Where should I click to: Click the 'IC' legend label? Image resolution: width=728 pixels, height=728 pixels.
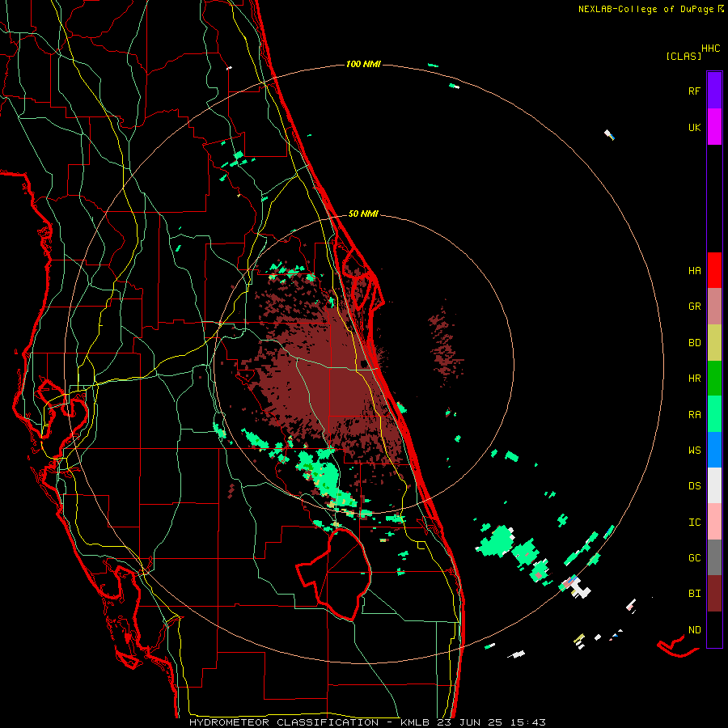(694, 523)
